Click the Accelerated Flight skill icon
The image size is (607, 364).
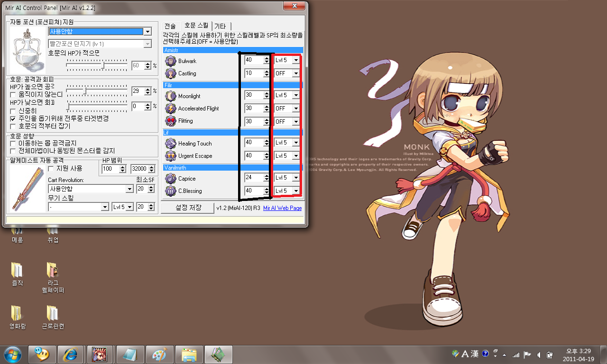pyautogui.click(x=171, y=108)
